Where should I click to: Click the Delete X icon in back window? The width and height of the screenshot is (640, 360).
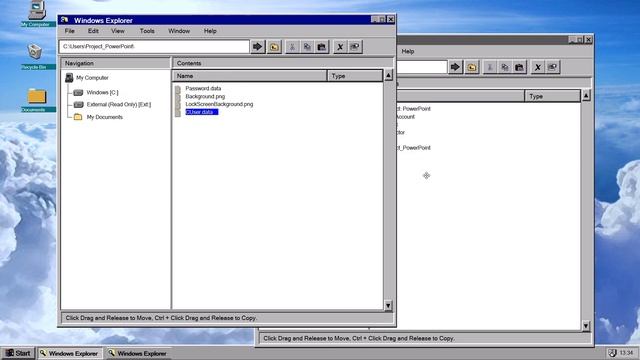537,67
